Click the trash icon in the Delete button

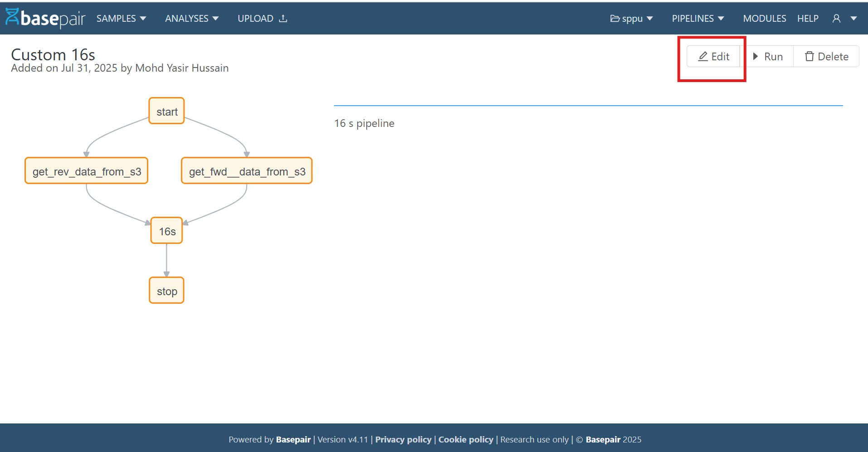pos(810,56)
